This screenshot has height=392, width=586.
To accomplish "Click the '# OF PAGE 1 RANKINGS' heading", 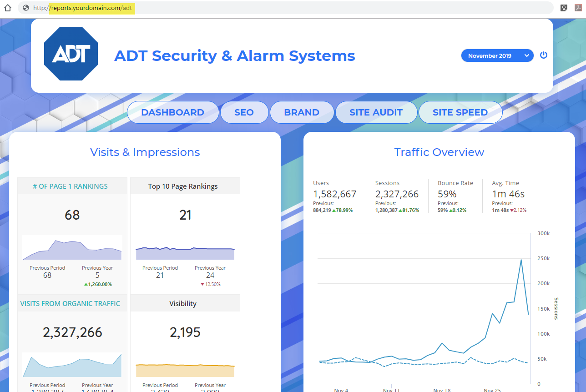I will point(70,186).
